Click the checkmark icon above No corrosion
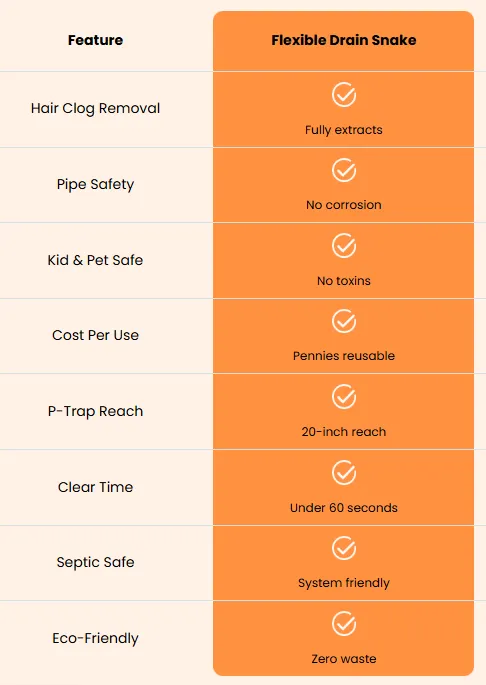Image resolution: width=486 pixels, height=685 pixels. click(344, 170)
